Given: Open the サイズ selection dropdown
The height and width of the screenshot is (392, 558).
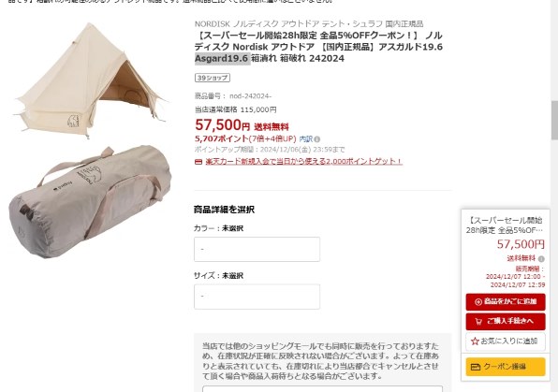Looking at the screenshot, I should point(257,297).
